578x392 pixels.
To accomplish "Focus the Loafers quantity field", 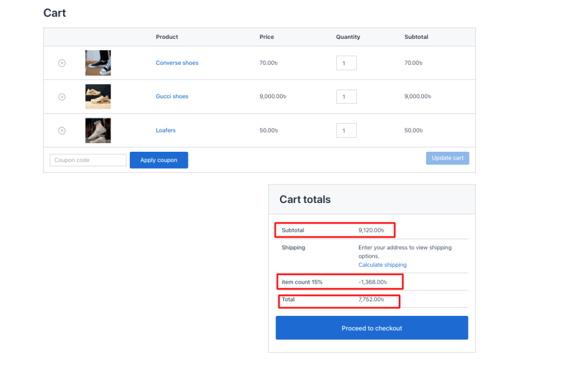I will [346, 131].
